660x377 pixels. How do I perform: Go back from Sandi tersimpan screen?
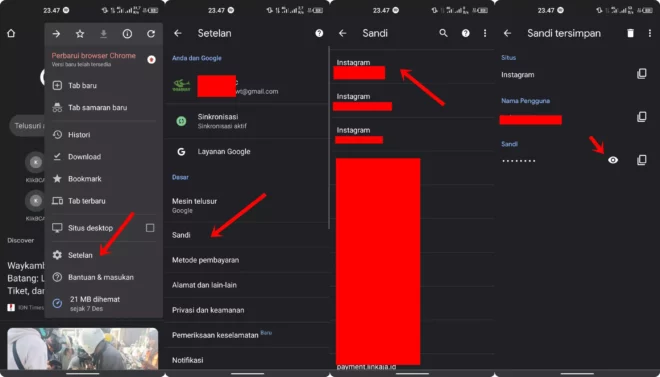[508, 34]
